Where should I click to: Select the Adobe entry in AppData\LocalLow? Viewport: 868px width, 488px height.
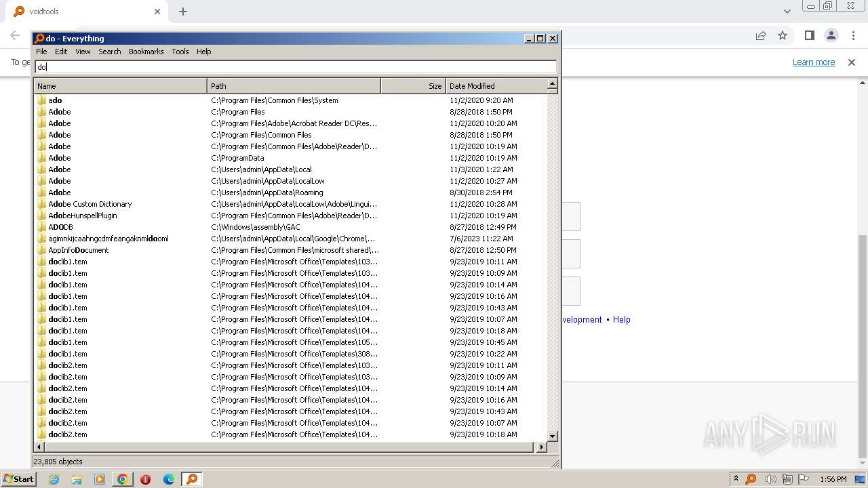click(x=59, y=181)
